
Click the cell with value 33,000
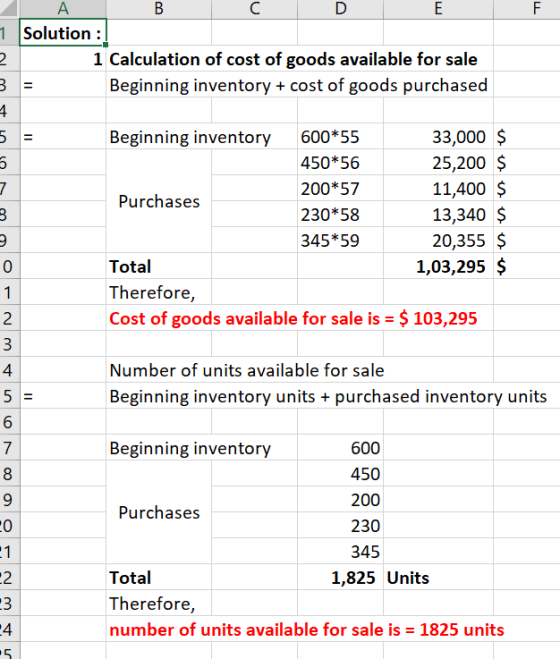(438, 137)
